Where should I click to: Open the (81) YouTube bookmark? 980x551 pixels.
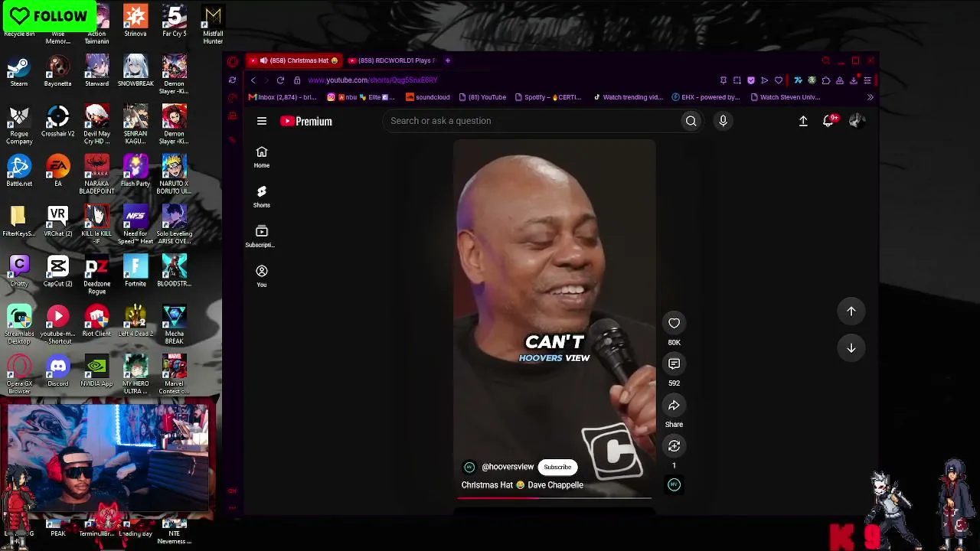point(482,97)
